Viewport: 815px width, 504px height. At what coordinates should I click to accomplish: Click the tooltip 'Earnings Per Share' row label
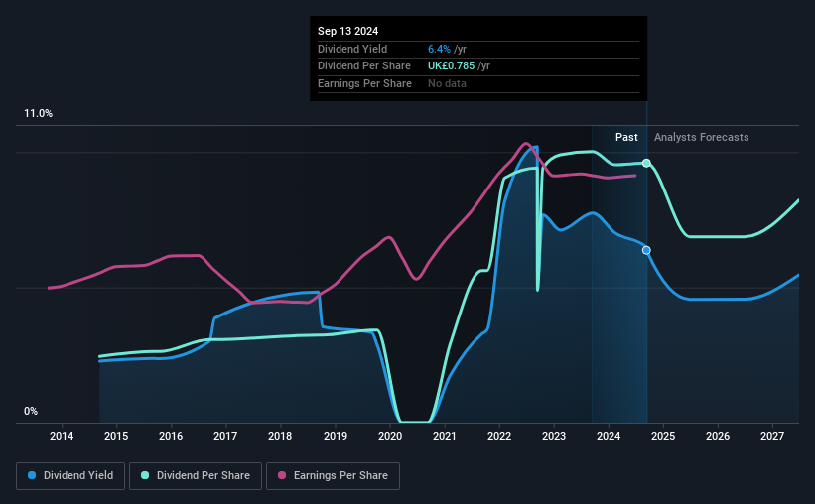[364, 83]
